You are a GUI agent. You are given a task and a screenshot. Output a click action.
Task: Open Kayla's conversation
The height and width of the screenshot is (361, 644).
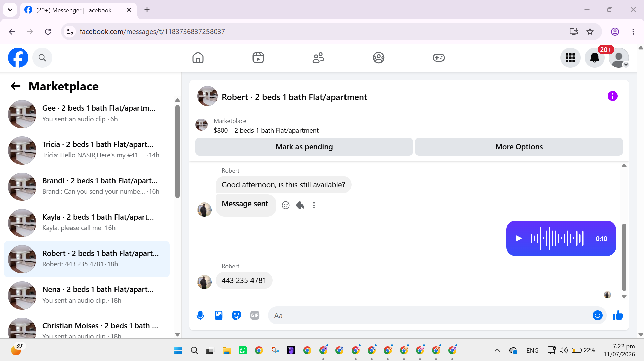pos(87,223)
